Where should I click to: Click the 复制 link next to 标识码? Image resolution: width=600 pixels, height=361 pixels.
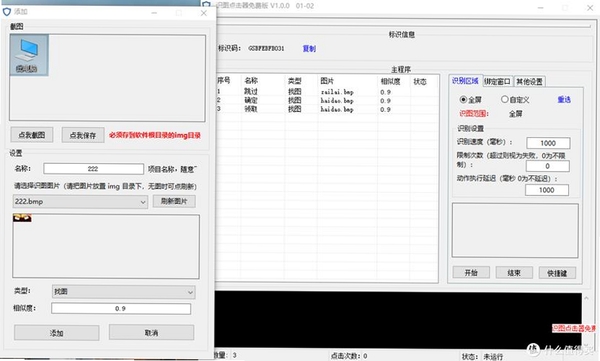coord(309,49)
